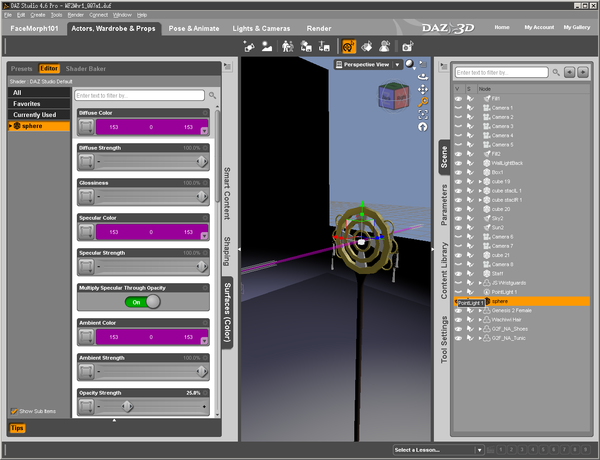
Task: Click the Opacity Strength image map button
Action: (86, 407)
